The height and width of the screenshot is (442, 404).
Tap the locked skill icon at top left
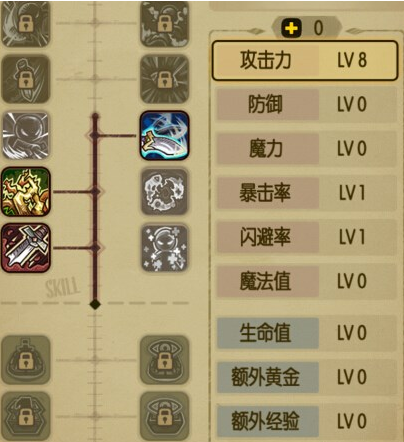pos(26,23)
